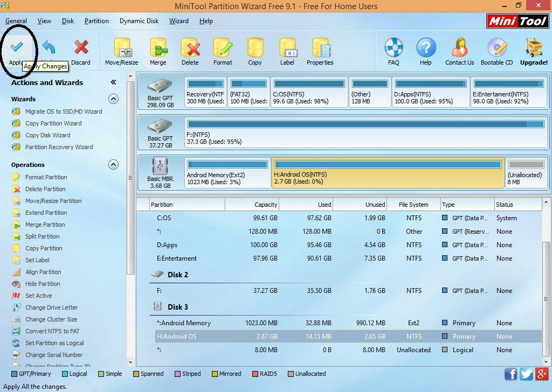The width and height of the screenshot is (552, 392).
Task: Select the 37.27 GB Basic GPT disk icon
Action: [160, 127]
